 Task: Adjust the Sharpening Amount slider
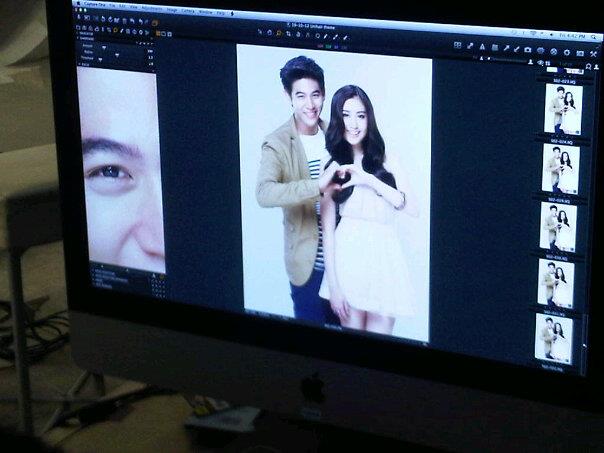(104, 47)
